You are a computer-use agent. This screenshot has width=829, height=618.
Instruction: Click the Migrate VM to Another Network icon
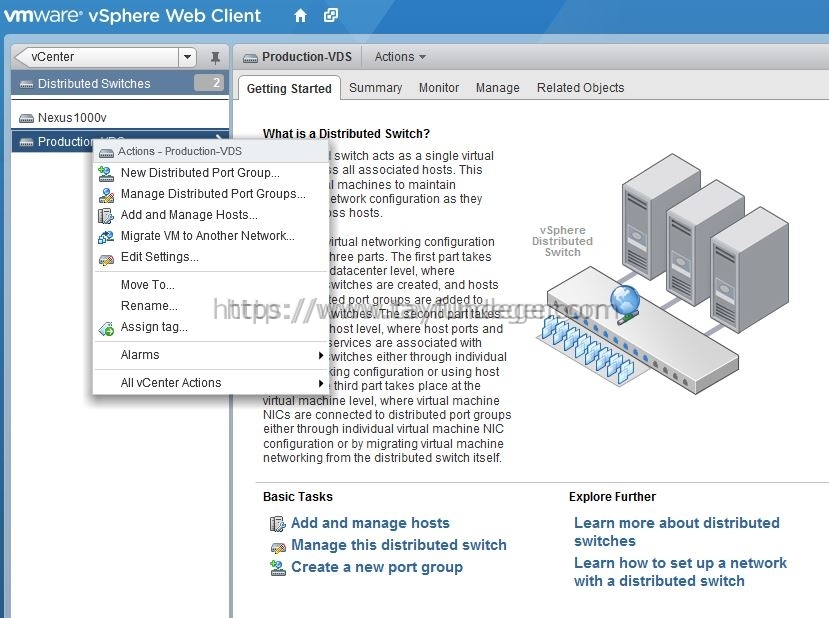click(x=106, y=237)
